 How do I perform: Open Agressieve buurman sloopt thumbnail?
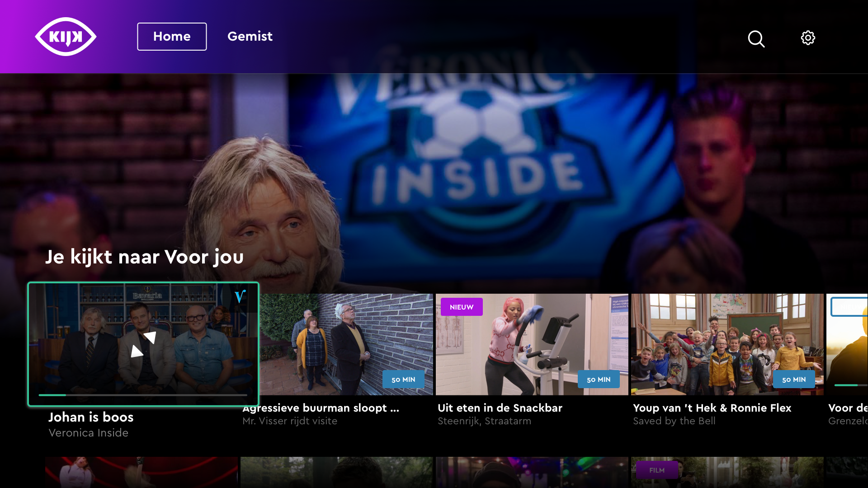point(346,344)
